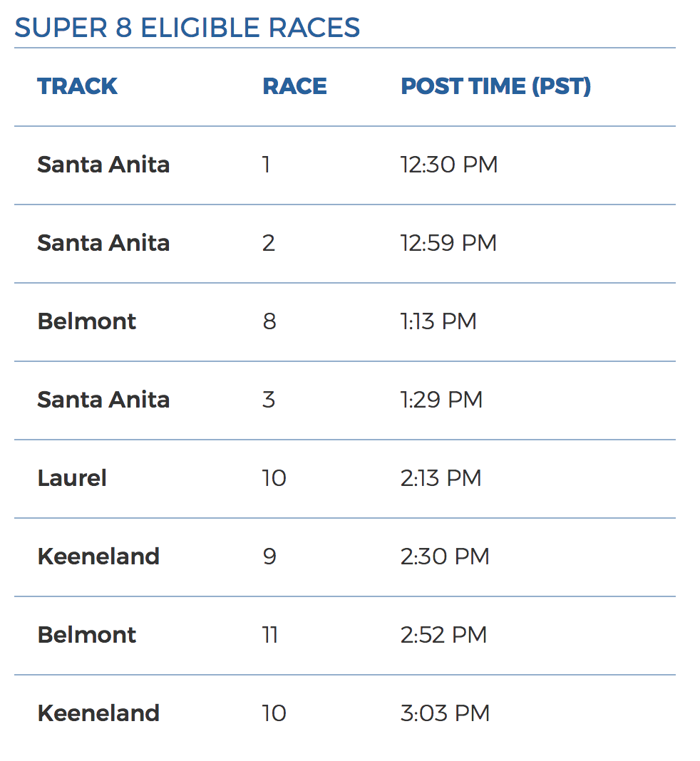The height and width of the screenshot is (761, 700).
Task: Click the 1:29 PM post time
Action: point(441,400)
